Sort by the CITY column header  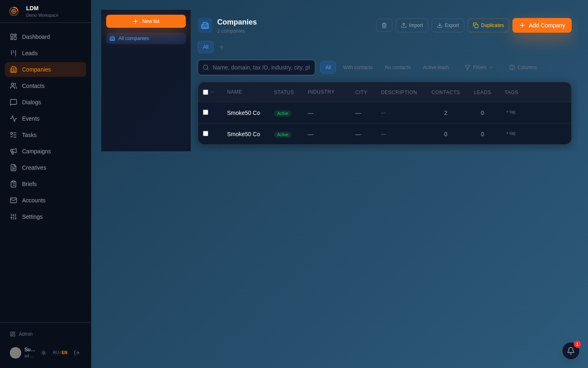coord(361,92)
